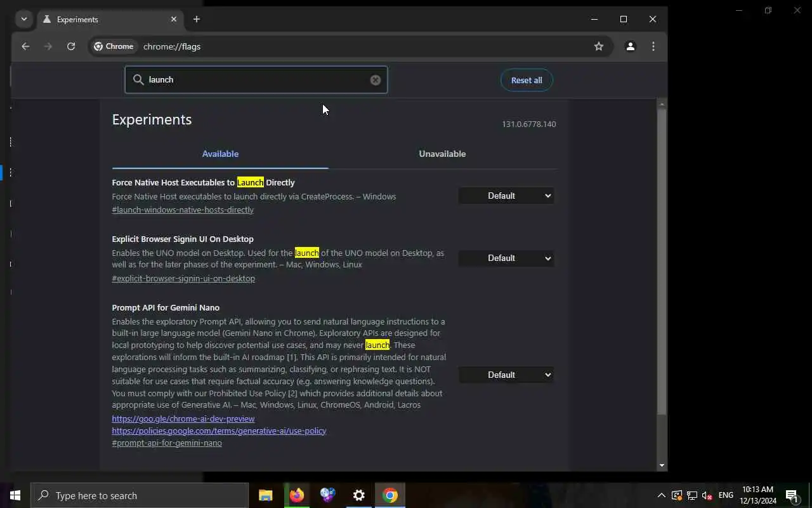Viewport: 812px width, 508px height.
Task: Click the ENG language indicator
Action: tap(726, 495)
